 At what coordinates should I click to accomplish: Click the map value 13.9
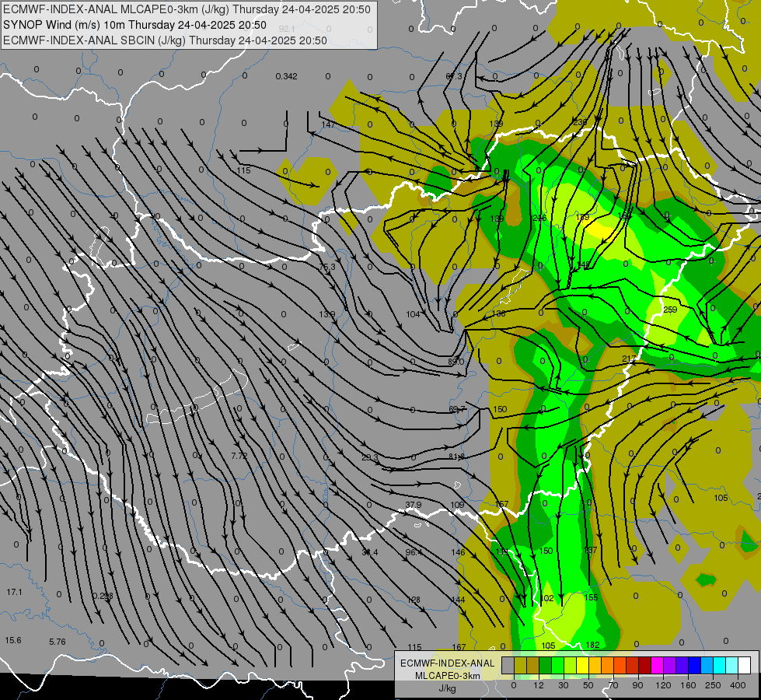point(326,314)
